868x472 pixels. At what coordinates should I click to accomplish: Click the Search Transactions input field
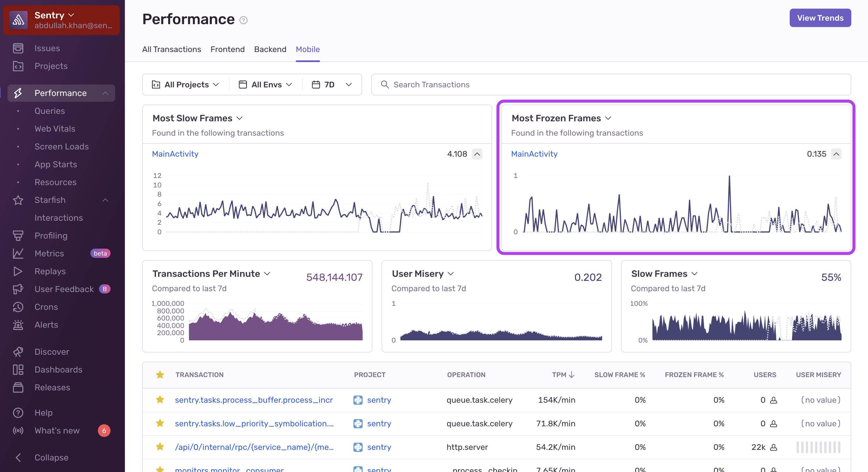click(x=611, y=85)
